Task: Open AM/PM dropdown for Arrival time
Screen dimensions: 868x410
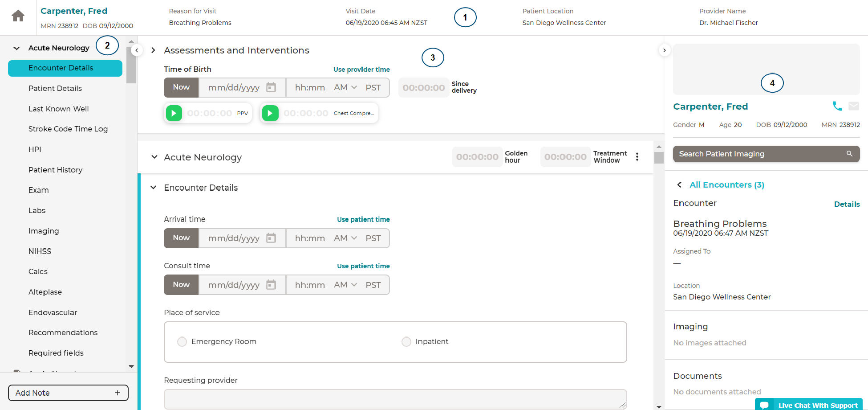Action: click(x=346, y=238)
